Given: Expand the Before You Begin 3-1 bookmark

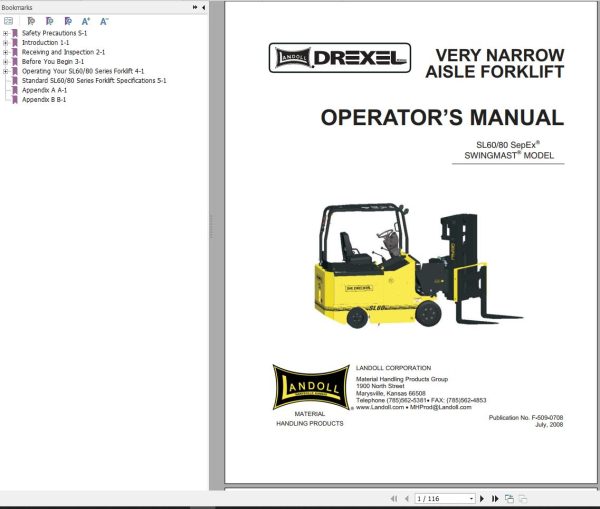Looking at the screenshot, I should [x=5, y=62].
